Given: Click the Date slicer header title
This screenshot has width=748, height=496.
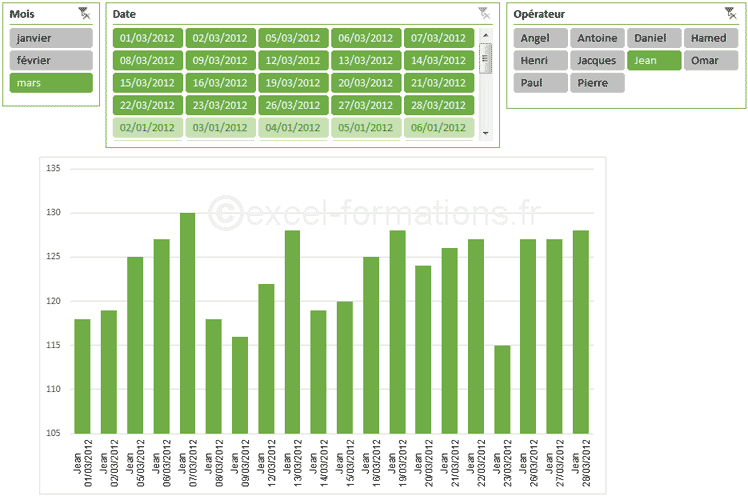Looking at the screenshot, I should tap(124, 14).
